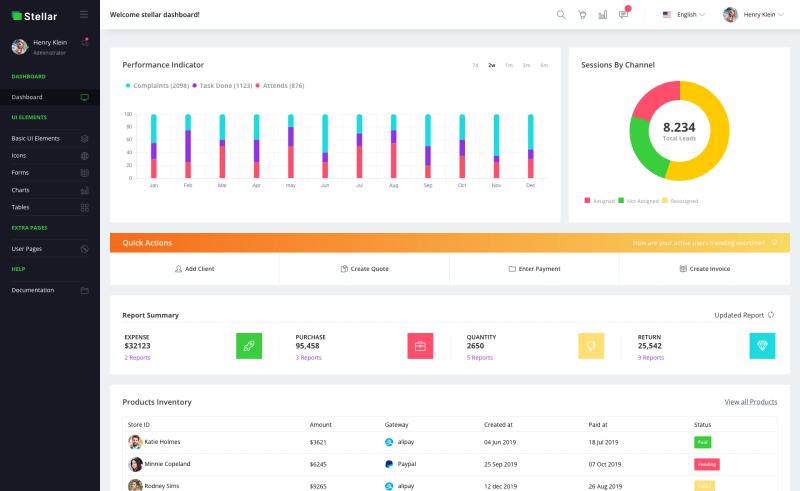Click the teal diamond Return icon

[762, 346]
